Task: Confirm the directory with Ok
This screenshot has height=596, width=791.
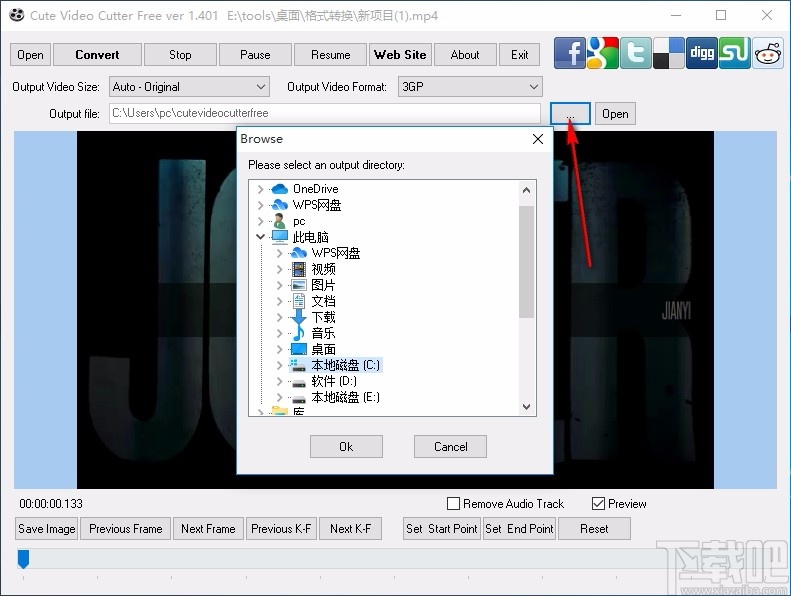Action: coord(346,447)
